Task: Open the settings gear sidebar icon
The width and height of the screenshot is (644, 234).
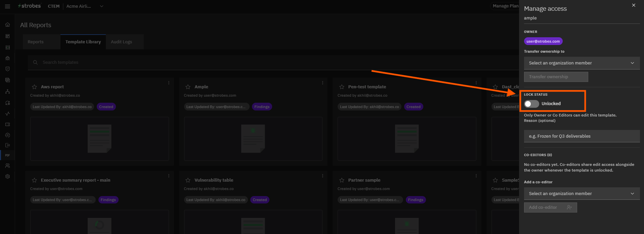Action: 7,177
